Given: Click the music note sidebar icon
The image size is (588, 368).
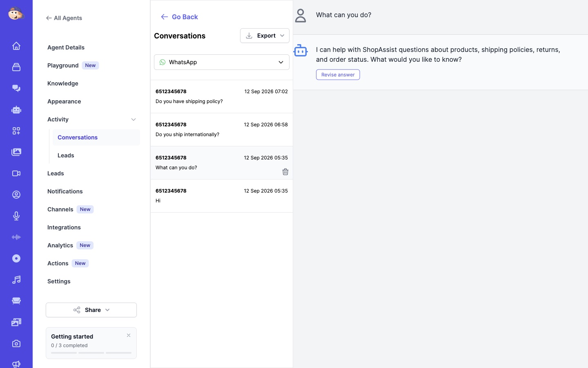Looking at the screenshot, I should 16,280.
